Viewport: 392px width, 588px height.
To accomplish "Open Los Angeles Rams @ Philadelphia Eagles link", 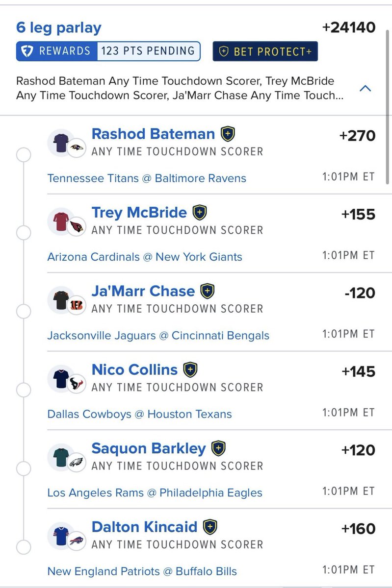I will [x=155, y=492].
